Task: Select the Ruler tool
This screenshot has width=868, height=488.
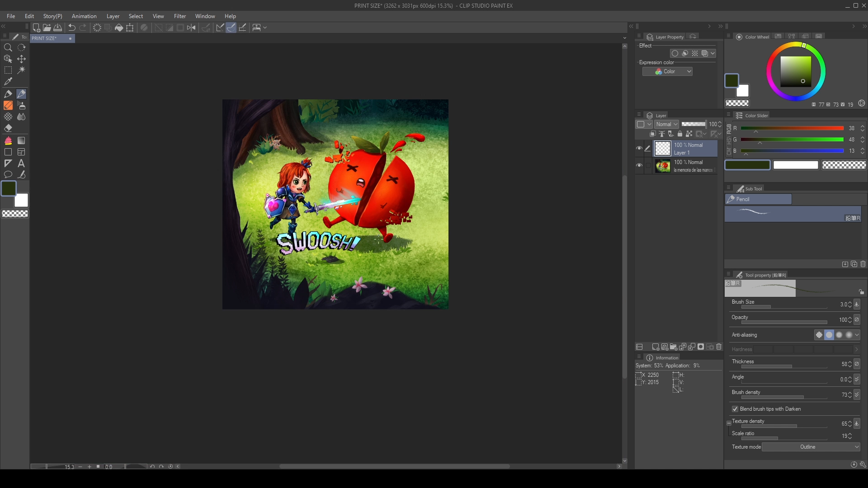Action: (8, 163)
